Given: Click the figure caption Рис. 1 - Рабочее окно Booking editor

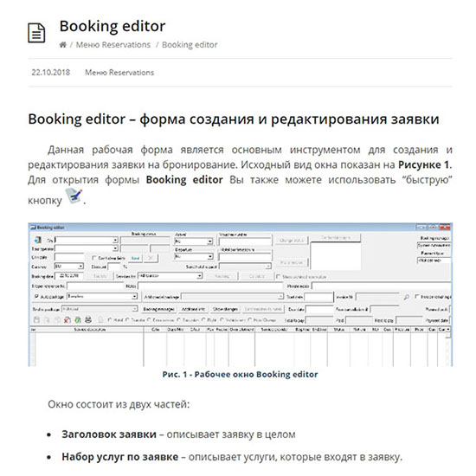Looking at the screenshot, I should (x=240, y=374).
